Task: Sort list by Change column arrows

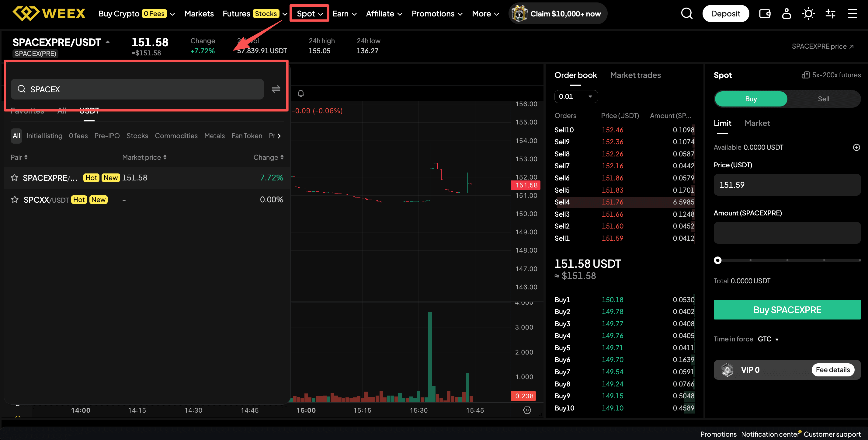Action: point(282,157)
